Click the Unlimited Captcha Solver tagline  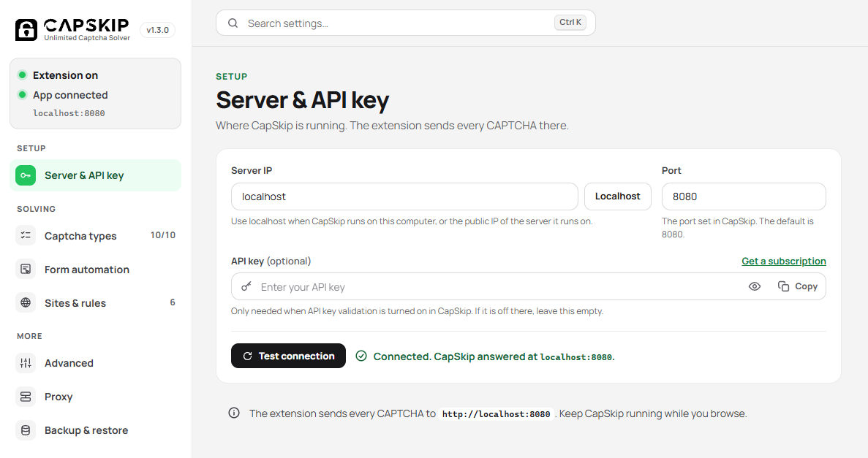[87, 38]
